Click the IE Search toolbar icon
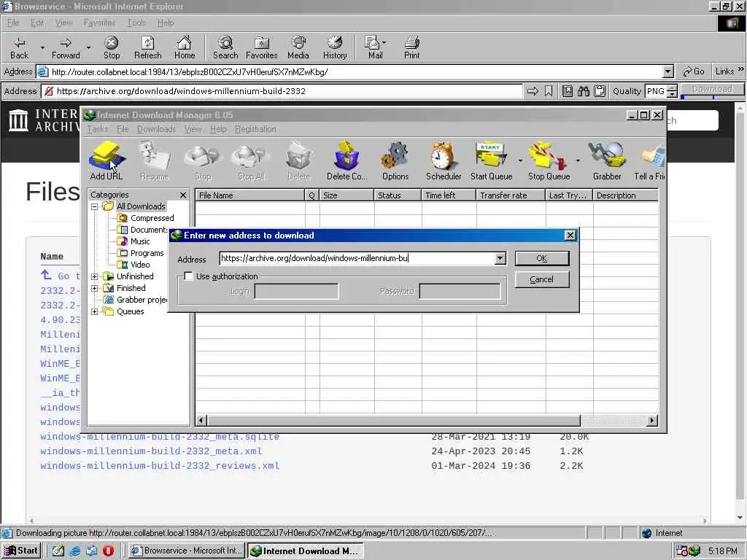The height and width of the screenshot is (560, 747). pos(225,47)
